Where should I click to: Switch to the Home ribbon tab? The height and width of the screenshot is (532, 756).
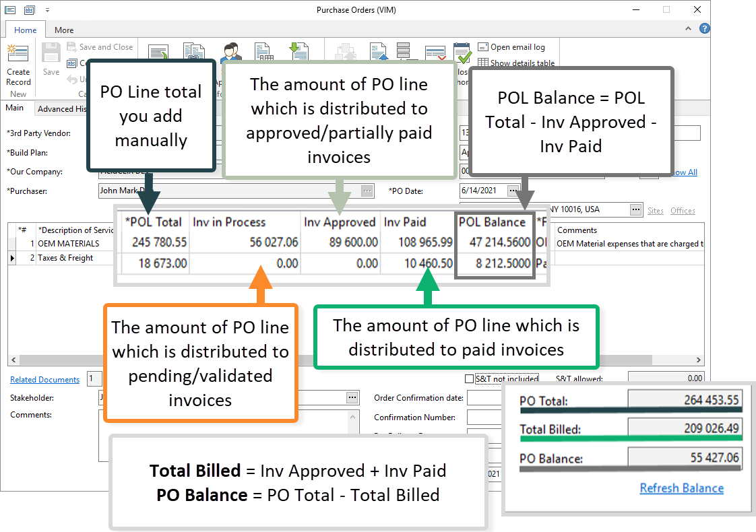click(x=25, y=30)
